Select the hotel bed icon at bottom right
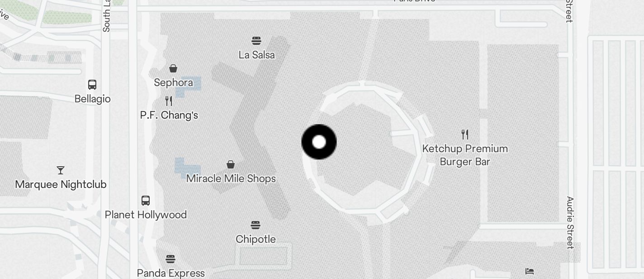This screenshot has height=279, width=644. point(530,271)
